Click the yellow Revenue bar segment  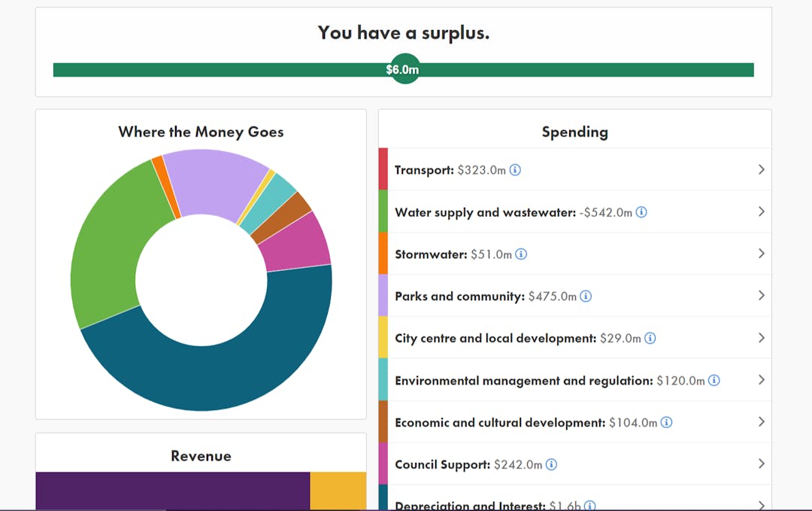click(x=338, y=491)
